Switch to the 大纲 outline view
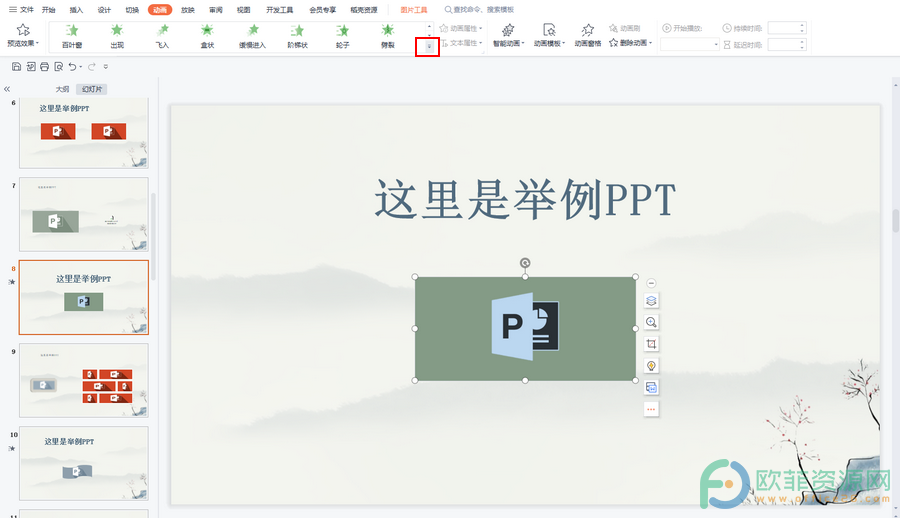Image resolution: width=900 pixels, height=518 pixels. tap(63, 89)
